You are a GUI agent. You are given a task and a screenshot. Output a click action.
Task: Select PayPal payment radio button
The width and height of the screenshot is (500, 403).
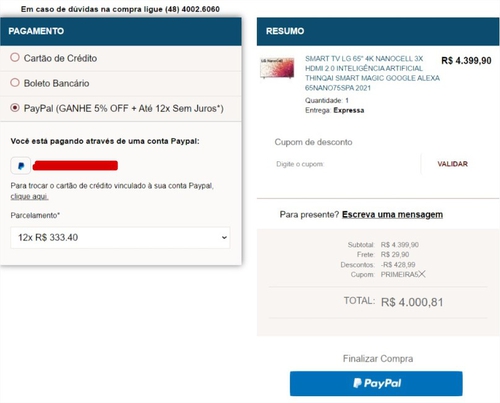coord(15,108)
